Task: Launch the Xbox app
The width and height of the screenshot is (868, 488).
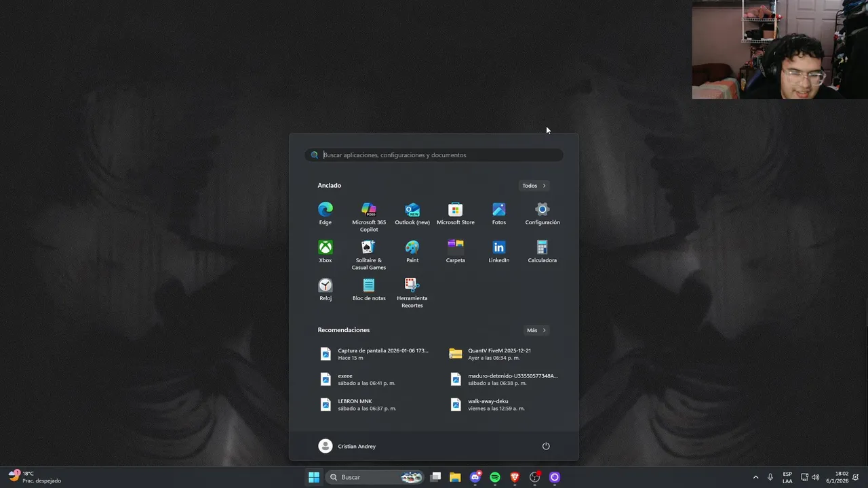Action: pyautogui.click(x=325, y=251)
